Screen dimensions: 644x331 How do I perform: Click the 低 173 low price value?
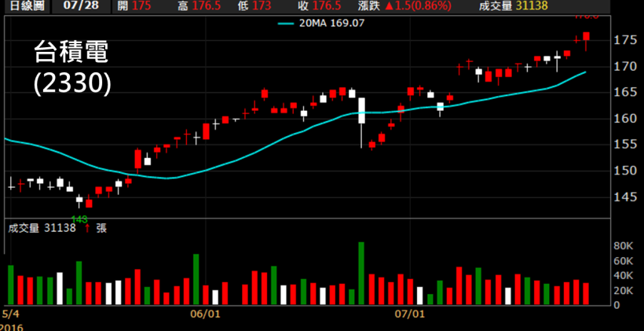click(254, 6)
